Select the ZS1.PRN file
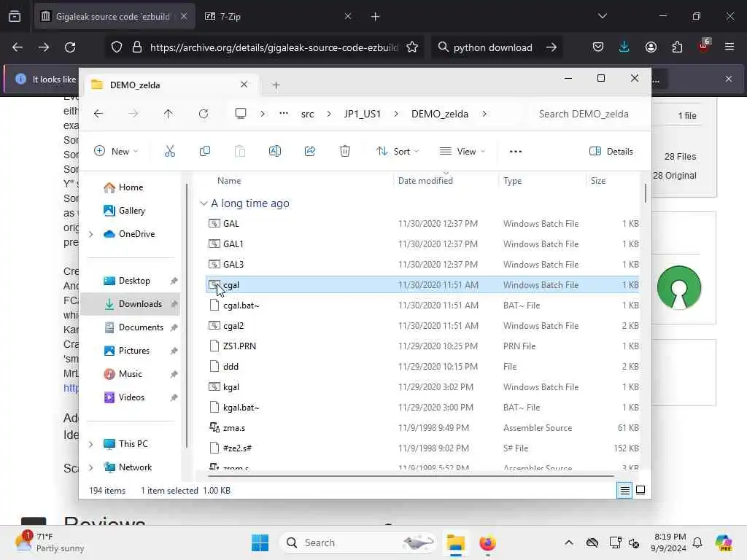747x560 pixels. point(422,346)
